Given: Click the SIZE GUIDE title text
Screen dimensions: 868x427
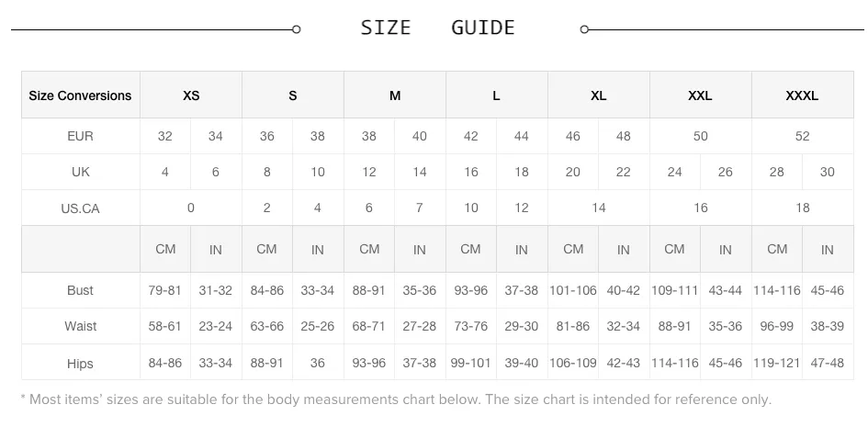Looking at the screenshot, I should (x=437, y=28).
